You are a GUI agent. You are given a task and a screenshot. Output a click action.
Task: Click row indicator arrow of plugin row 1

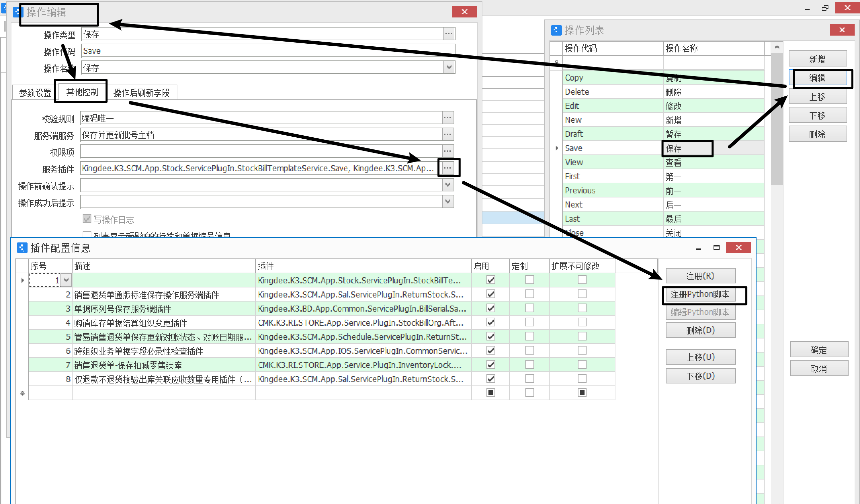(23, 280)
